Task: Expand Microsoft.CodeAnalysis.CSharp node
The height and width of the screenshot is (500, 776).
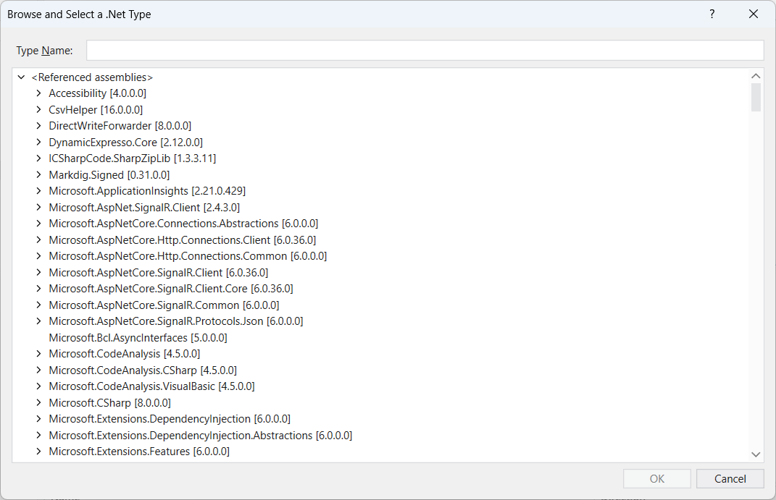Action: tap(39, 370)
